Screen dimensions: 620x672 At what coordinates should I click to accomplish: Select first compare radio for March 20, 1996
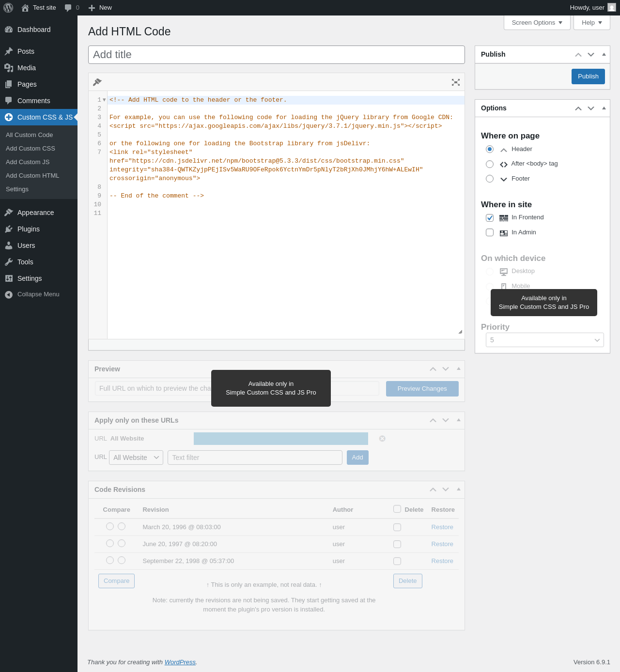[x=110, y=526]
